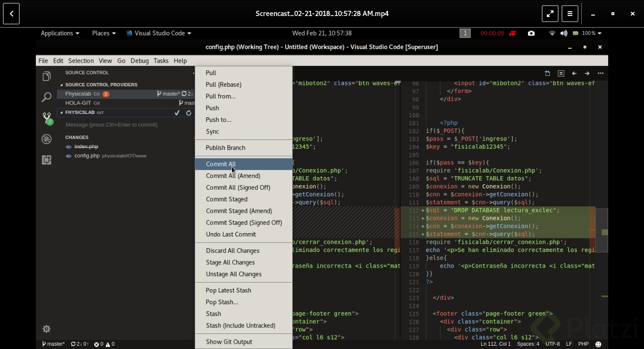
Task: Click the commit message input field
Action: click(x=128, y=125)
